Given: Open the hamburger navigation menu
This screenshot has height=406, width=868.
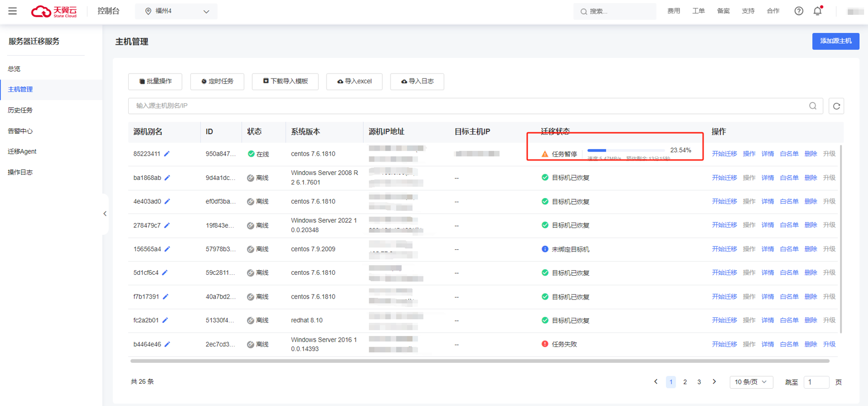Looking at the screenshot, I should (x=13, y=11).
